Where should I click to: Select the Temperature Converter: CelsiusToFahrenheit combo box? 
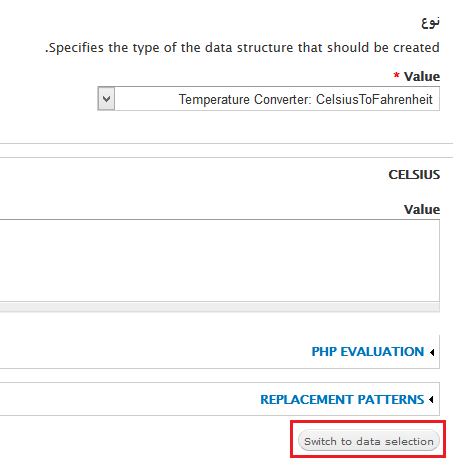[x=269, y=99]
